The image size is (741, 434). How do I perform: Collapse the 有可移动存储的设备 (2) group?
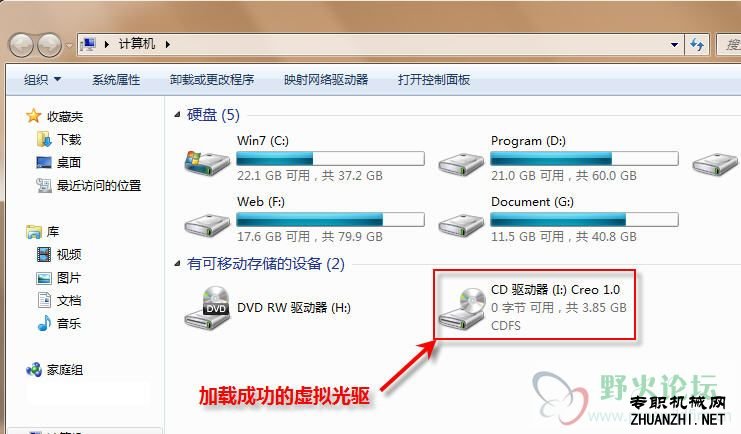tap(177, 264)
